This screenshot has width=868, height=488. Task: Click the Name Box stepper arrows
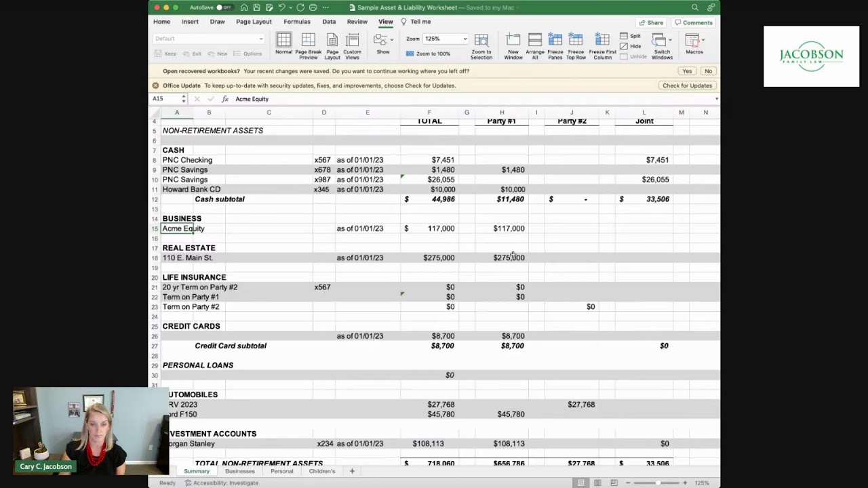point(183,99)
